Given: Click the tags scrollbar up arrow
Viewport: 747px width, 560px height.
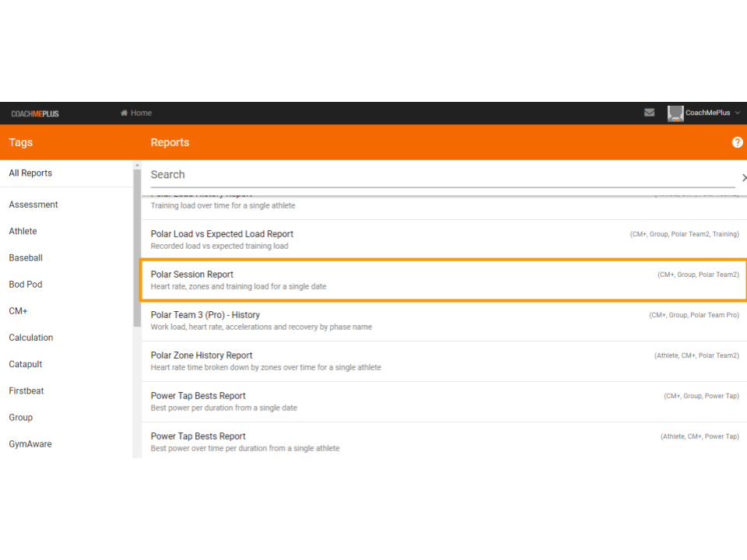Looking at the screenshot, I should click(x=137, y=165).
